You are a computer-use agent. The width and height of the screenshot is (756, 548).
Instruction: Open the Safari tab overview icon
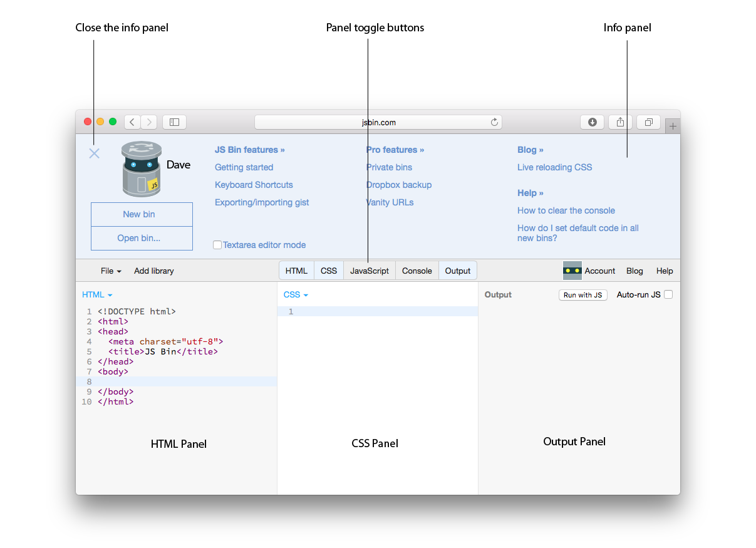[x=649, y=122]
